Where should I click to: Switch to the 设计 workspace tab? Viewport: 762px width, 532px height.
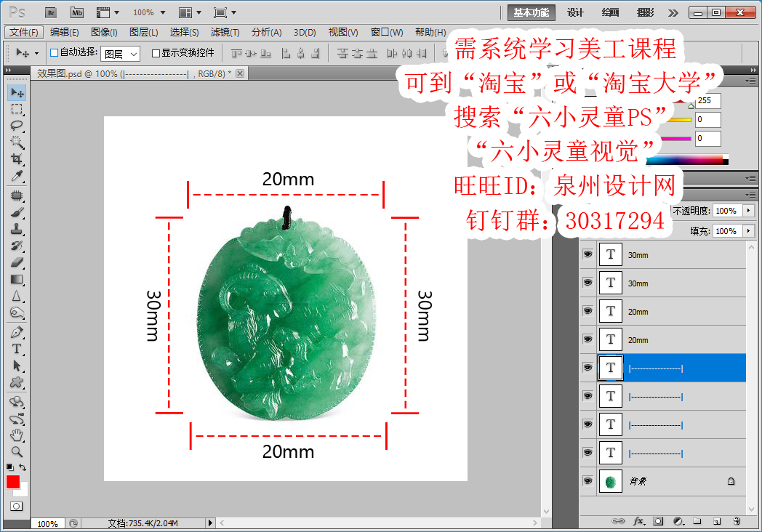[x=574, y=12]
